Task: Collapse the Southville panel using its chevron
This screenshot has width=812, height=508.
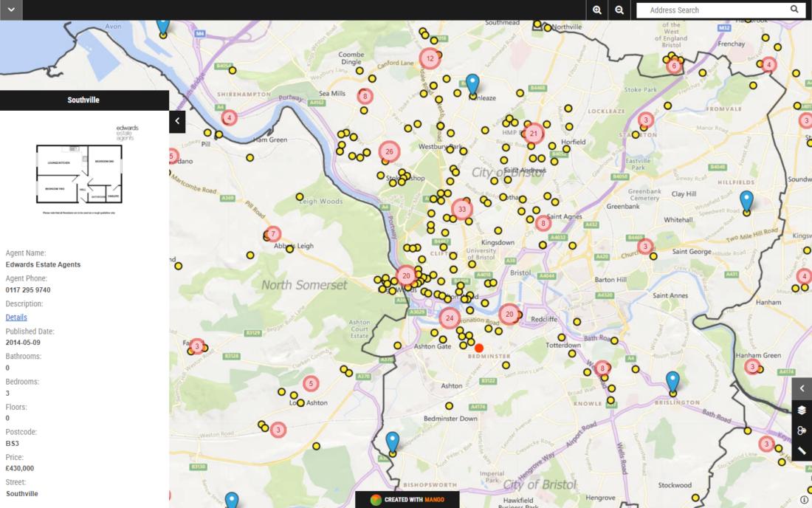Action: pyautogui.click(x=177, y=120)
